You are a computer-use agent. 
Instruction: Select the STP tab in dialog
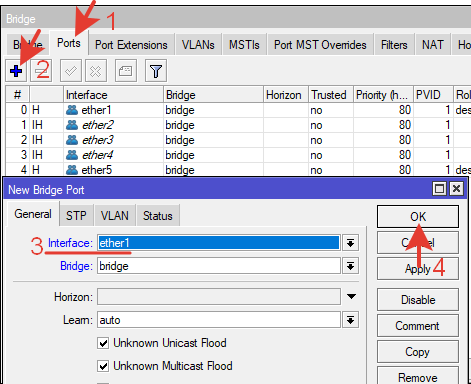coord(76,216)
